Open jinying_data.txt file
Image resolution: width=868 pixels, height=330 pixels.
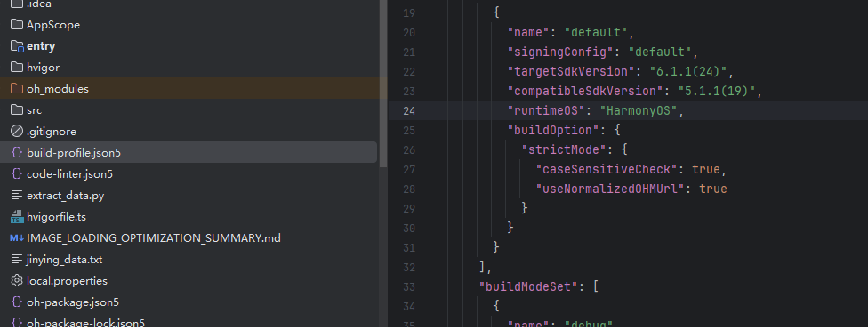click(x=189, y=260)
